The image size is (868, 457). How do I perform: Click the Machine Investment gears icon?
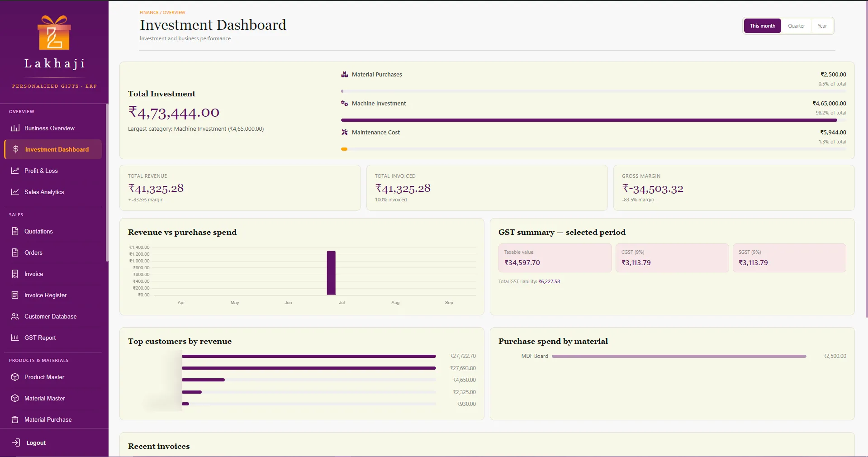pyautogui.click(x=344, y=103)
